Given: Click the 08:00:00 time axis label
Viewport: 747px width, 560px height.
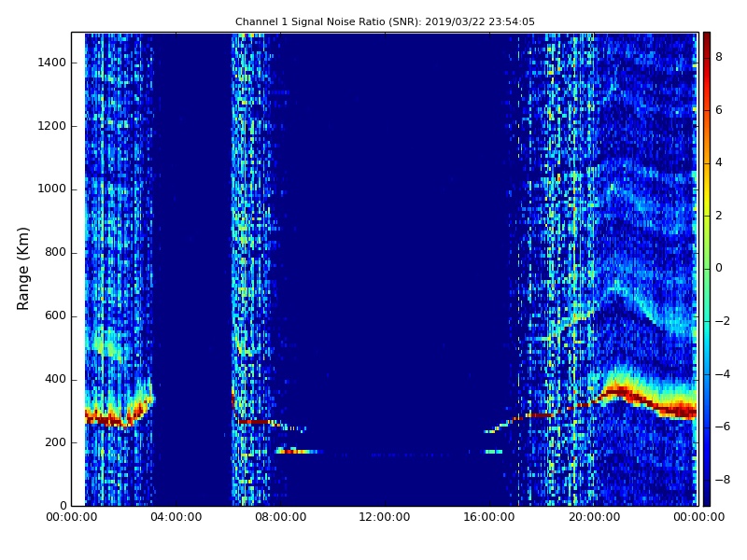Looking at the screenshot, I should [281, 517].
